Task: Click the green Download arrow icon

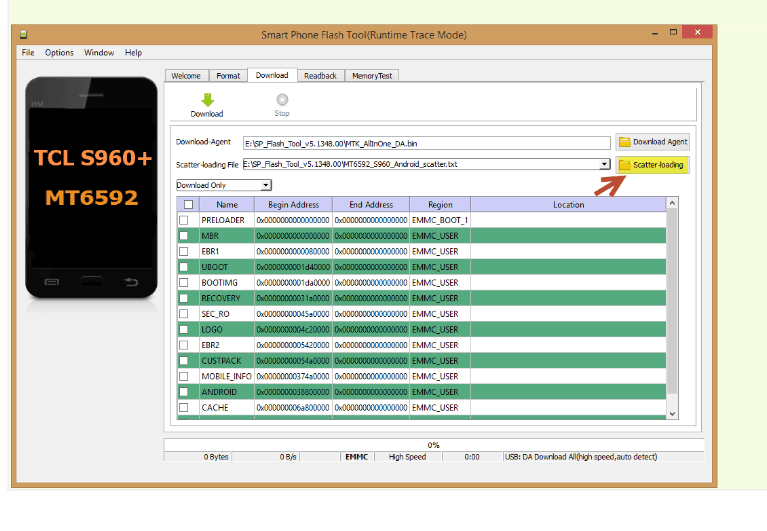Action: pos(207,100)
